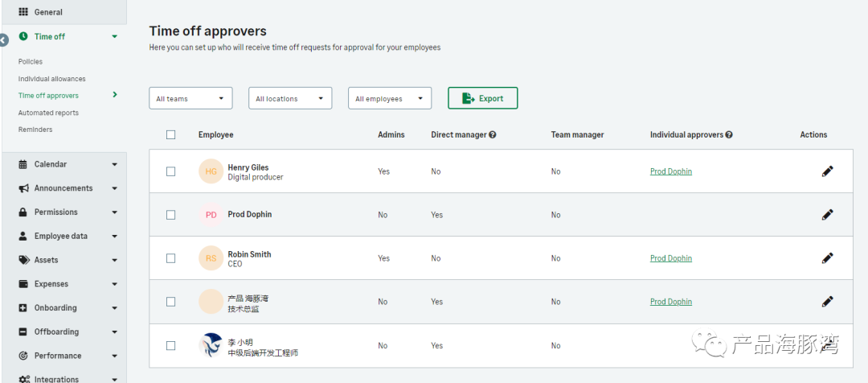Image resolution: width=868 pixels, height=383 pixels.
Task: Expand the All employees filter dropdown
Action: click(390, 98)
